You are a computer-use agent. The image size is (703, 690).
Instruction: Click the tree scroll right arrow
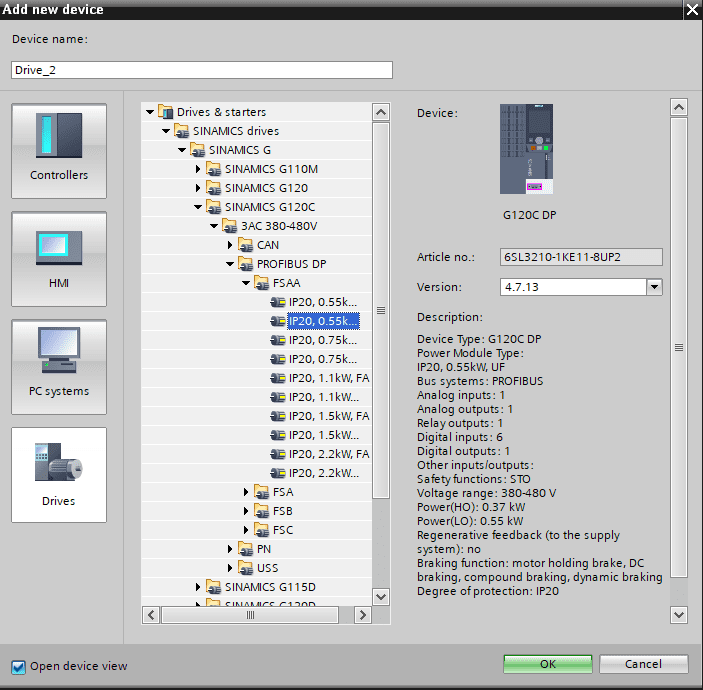point(363,615)
